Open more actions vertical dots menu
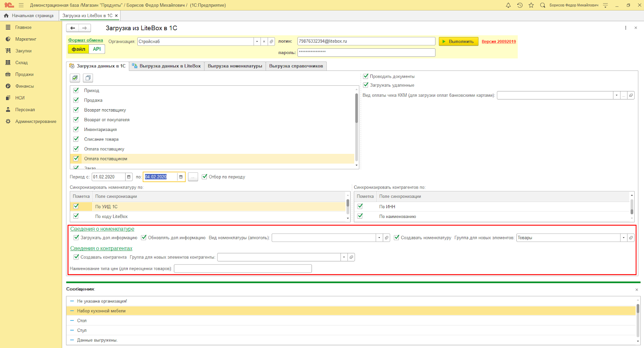Viewport: 644px width, 348px height. pos(625,28)
